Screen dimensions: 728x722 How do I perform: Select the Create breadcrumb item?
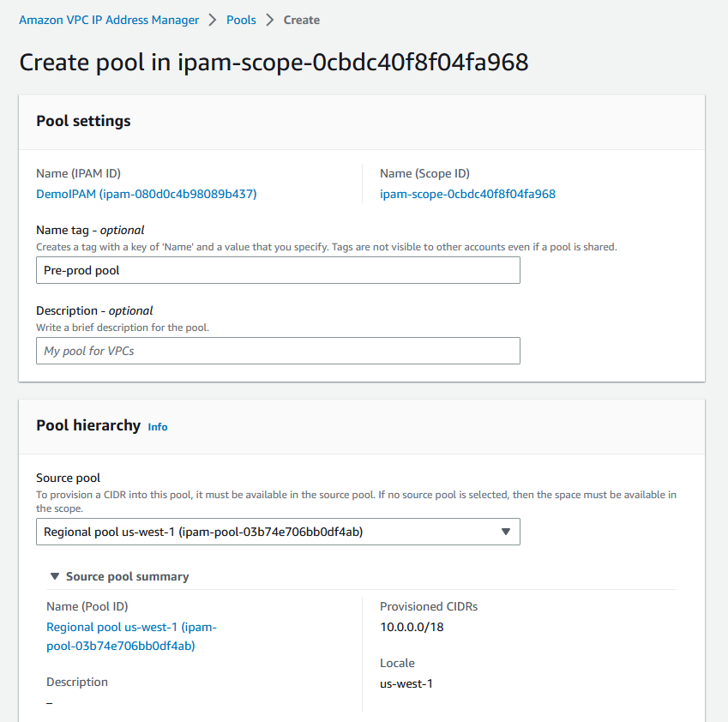click(x=301, y=19)
